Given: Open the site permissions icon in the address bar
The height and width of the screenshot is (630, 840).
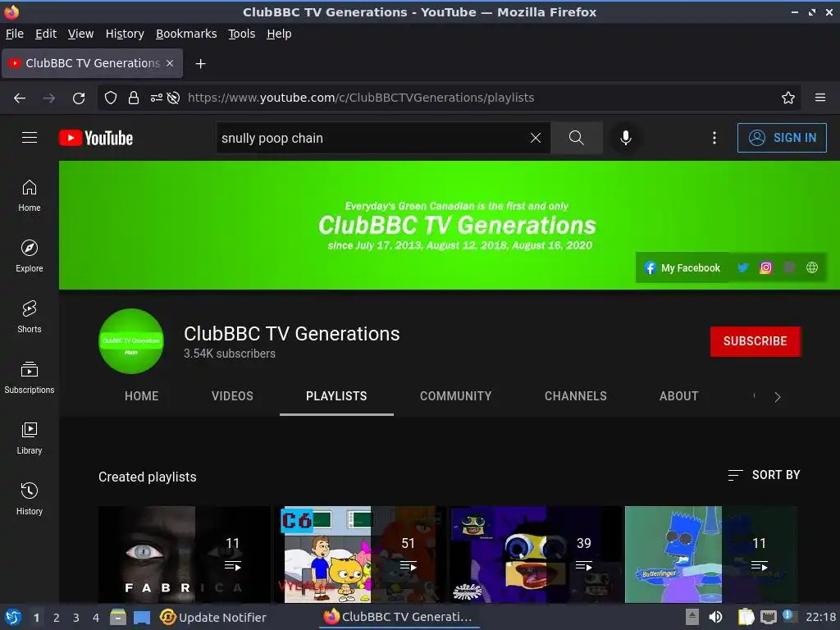Looking at the screenshot, I should (157, 98).
